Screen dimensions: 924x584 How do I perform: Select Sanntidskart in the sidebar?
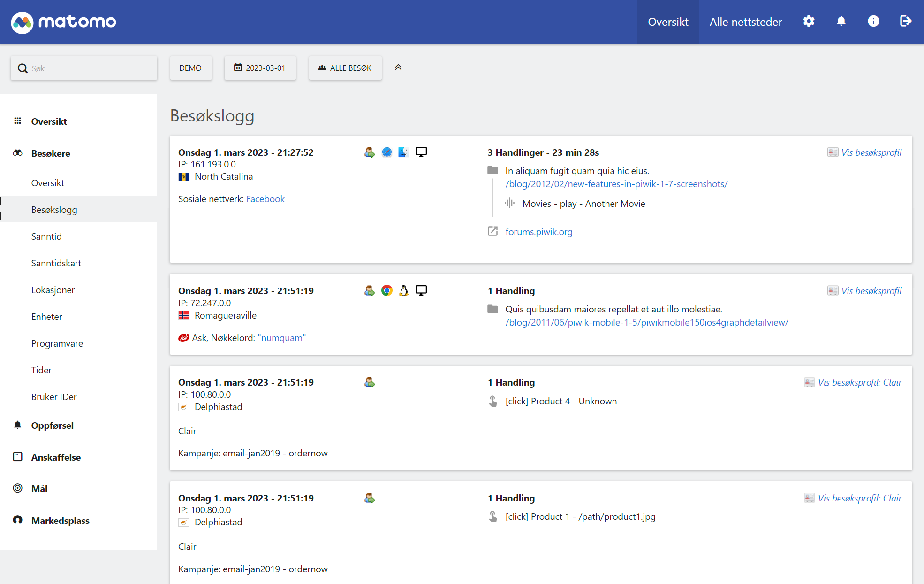[x=56, y=263]
